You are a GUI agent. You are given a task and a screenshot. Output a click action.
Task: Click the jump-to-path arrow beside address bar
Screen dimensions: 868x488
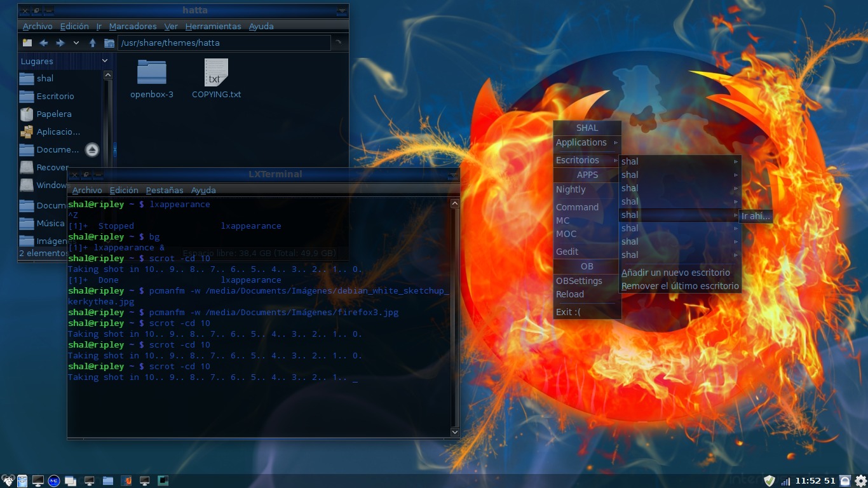[338, 43]
